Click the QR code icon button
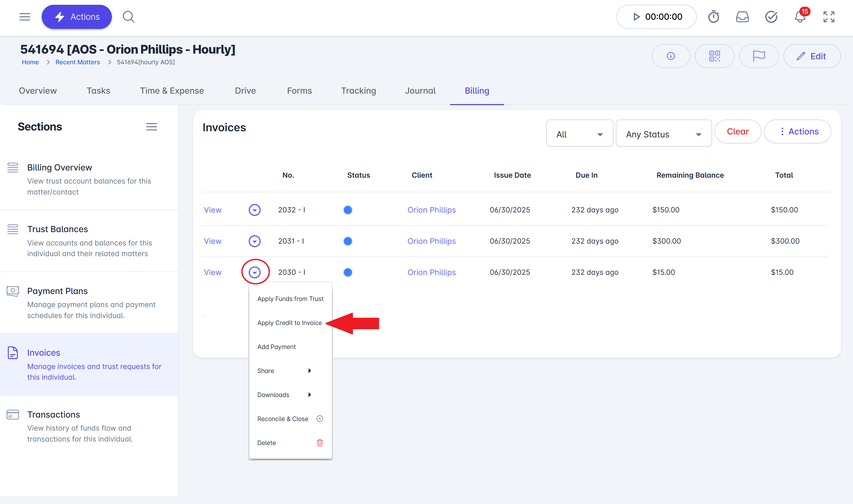Image resolution: width=853 pixels, height=504 pixels. tap(714, 56)
